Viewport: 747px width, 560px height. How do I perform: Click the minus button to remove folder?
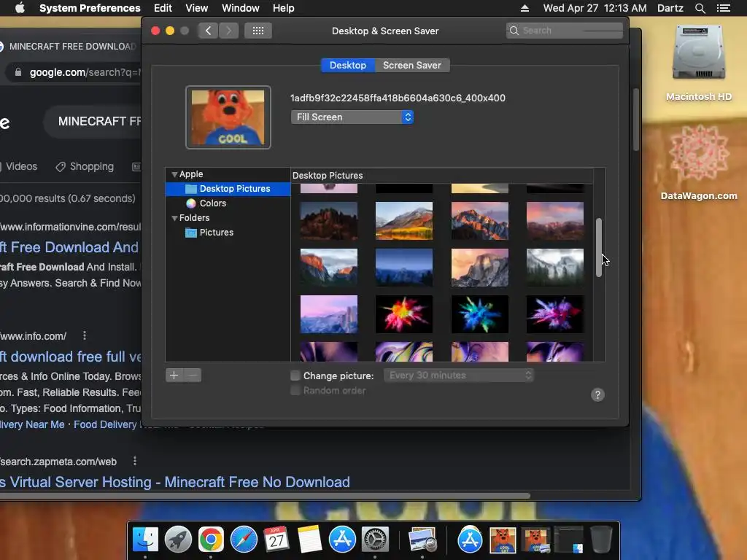coord(193,376)
